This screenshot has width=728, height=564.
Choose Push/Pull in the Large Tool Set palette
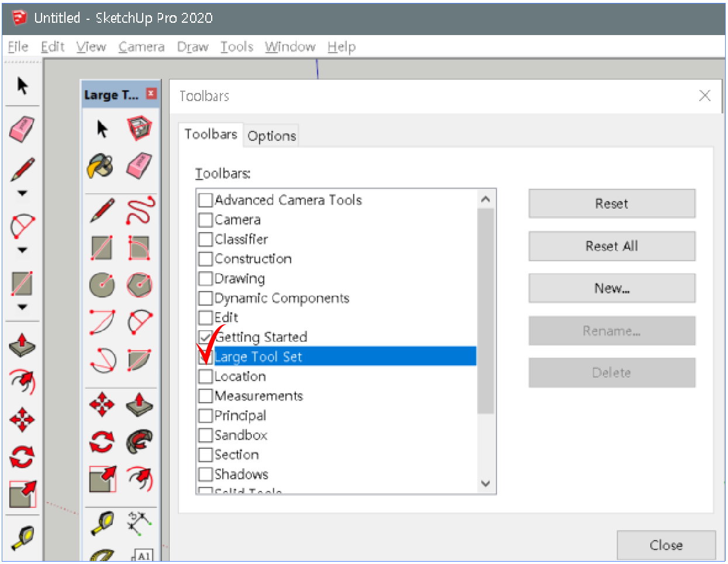(x=139, y=404)
